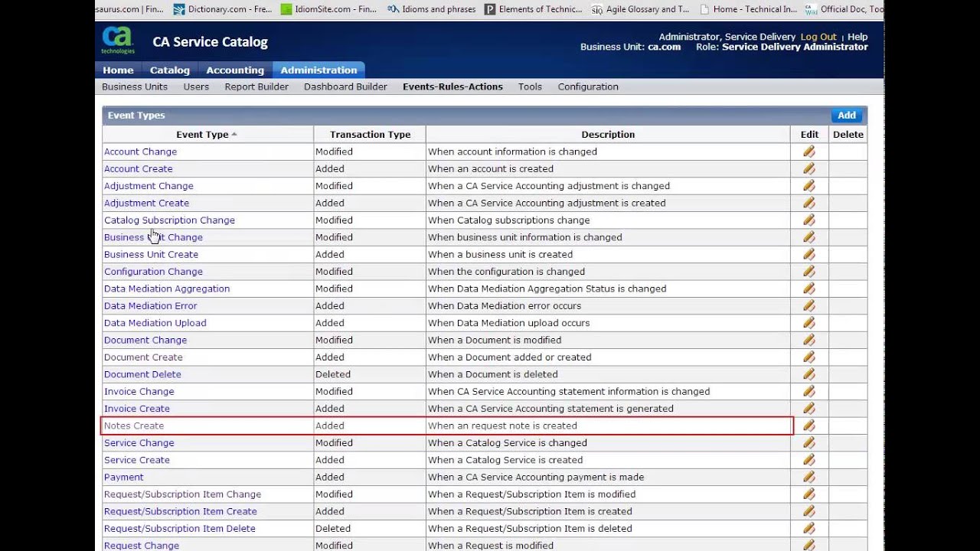Open Data Mediation Aggregation link
This screenshot has width=980, height=551.
pyautogui.click(x=167, y=289)
